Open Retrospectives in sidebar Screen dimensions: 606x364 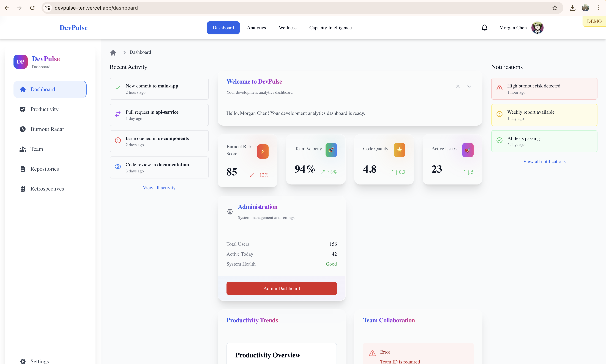[x=47, y=189]
